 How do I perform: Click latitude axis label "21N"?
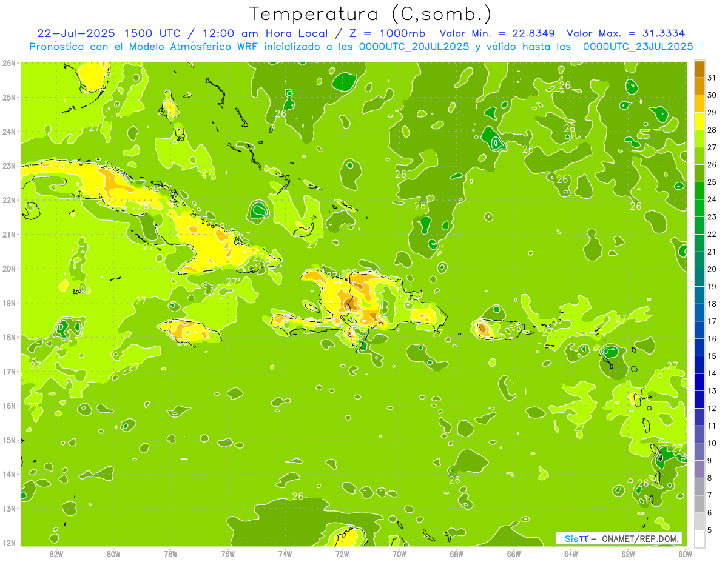coord(8,234)
